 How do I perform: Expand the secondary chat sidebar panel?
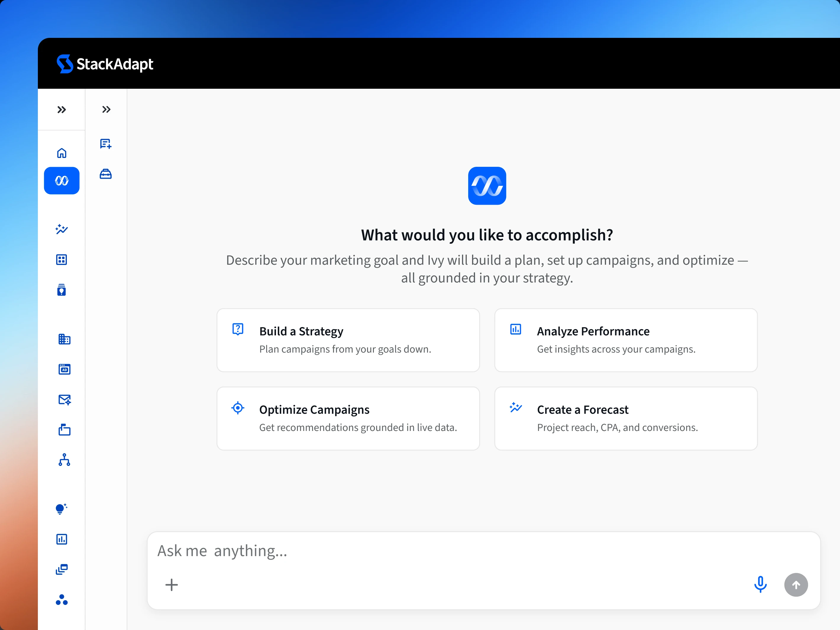[106, 109]
